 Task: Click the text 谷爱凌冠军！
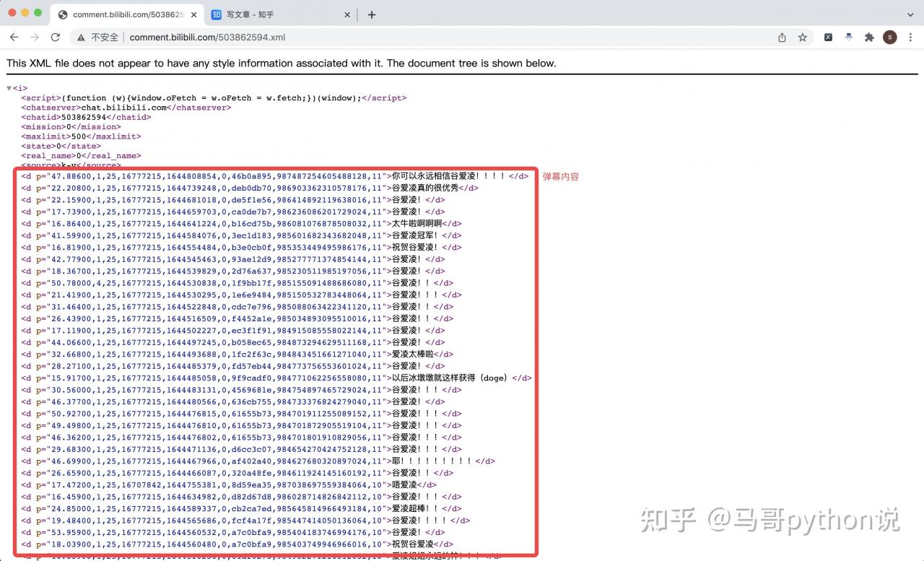point(415,235)
